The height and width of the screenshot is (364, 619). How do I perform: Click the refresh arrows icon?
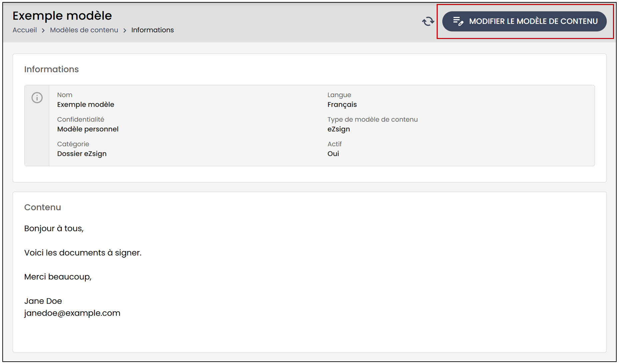click(x=428, y=21)
